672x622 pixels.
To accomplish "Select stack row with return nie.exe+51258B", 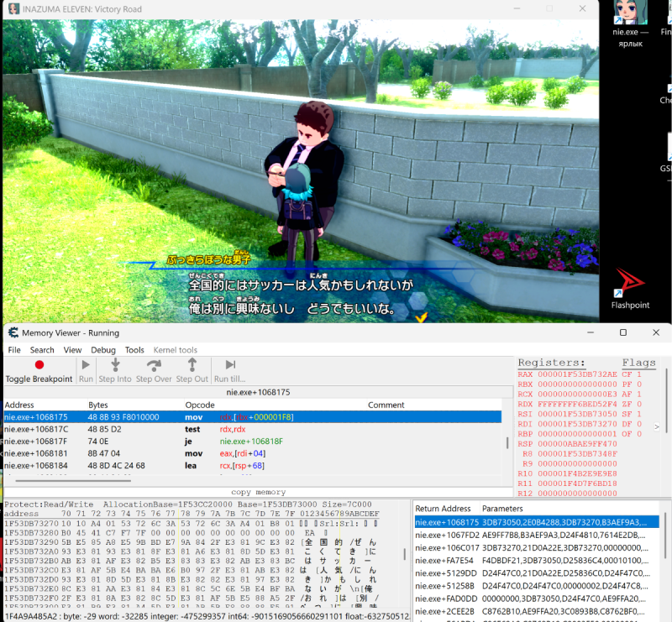I will pyautogui.click(x=537, y=586).
